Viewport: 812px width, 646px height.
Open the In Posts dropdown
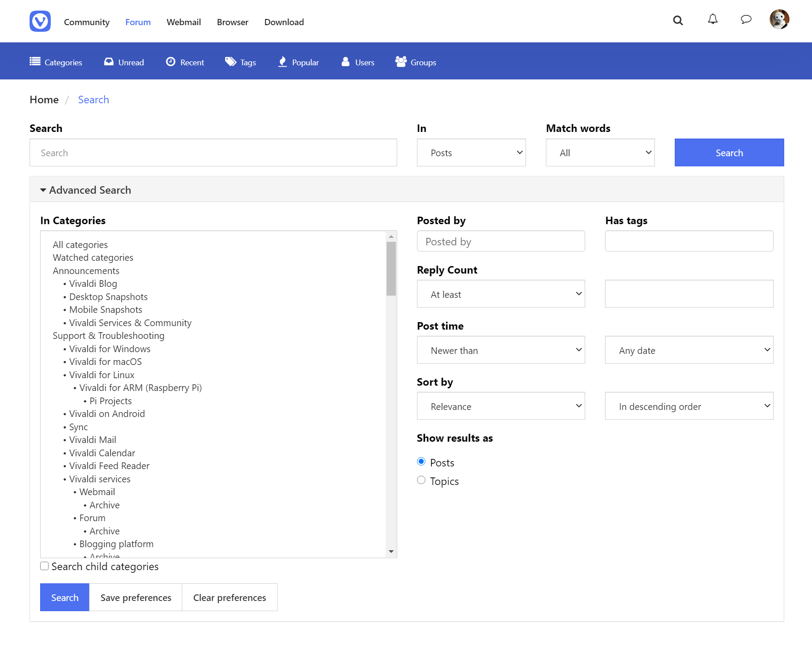pyautogui.click(x=471, y=153)
